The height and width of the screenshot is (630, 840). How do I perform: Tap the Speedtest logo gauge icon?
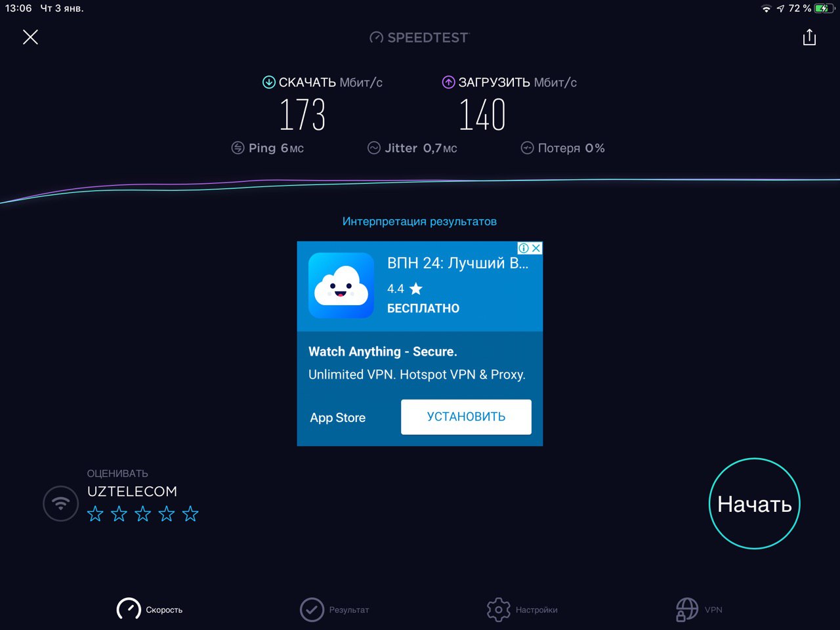click(376, 37)
